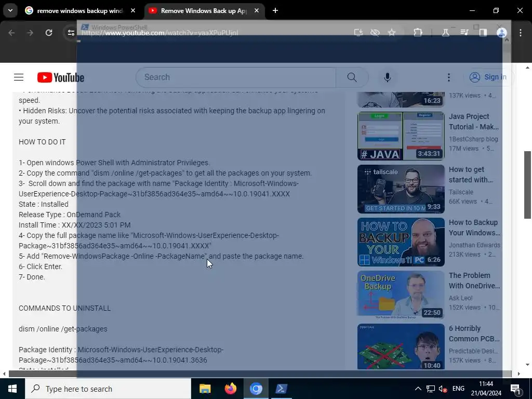Click the 'HOW TO DO IT' heading text
The height and width of the screenshot is (399, 532).
click(x=42, y=142)
